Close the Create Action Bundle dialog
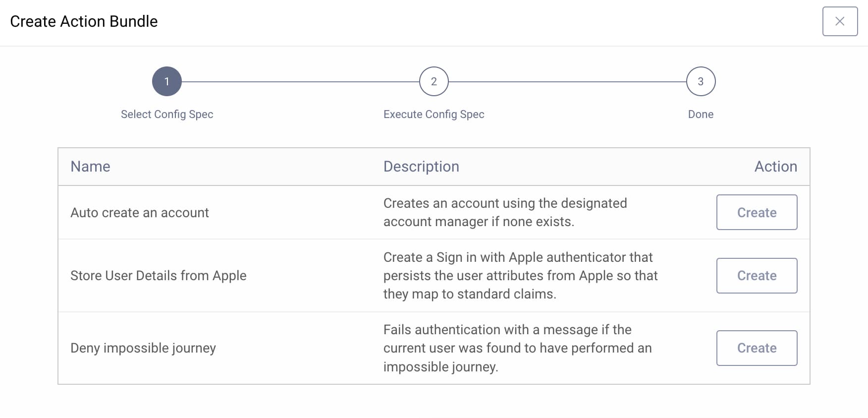The height and width of the screenshot is (418, 868). 840,21
